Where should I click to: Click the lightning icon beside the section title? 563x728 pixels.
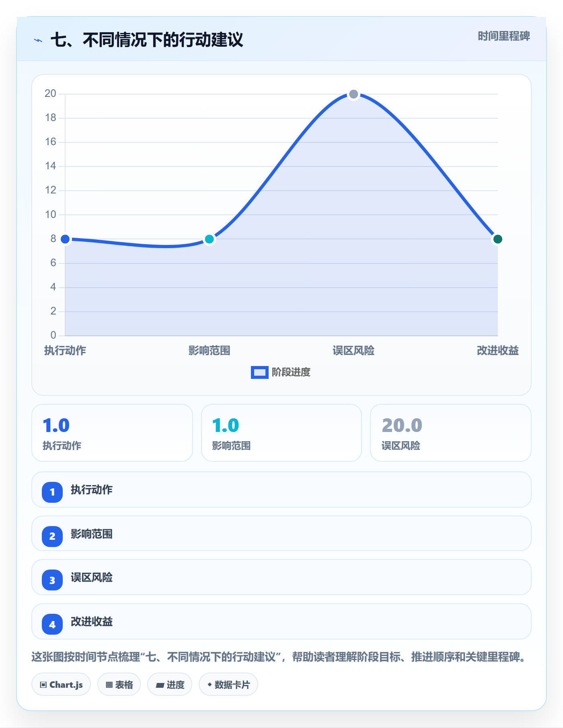[x=38, y=41]
